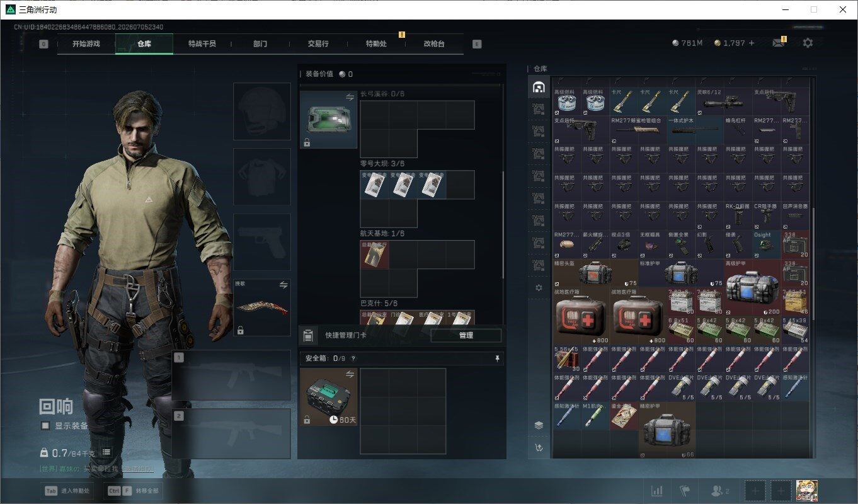Open the 特勤处 tab
Image resolution: width=858 pixels, height=504 pixels.
pos(376,44)
